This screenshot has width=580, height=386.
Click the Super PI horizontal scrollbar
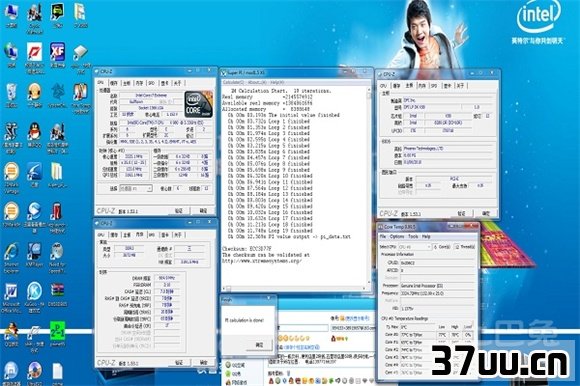click(295, 288)
